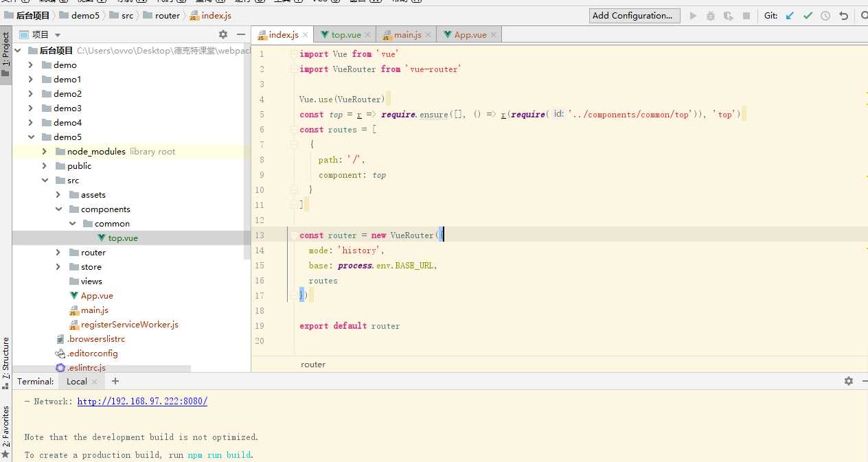Select the views folder in tree
Viewport: 868px width, 462px height.
coord(91,281)
